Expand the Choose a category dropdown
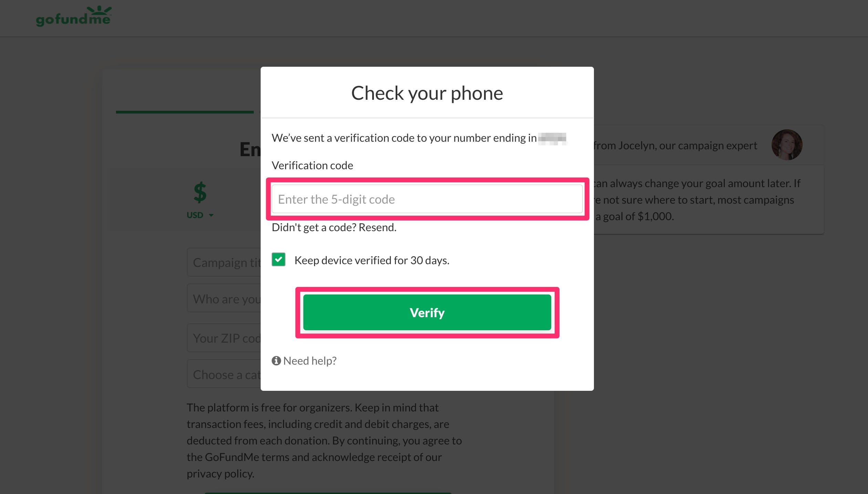Image resolution: width=868 pixels, height=494 pixels. coord(224,374)
